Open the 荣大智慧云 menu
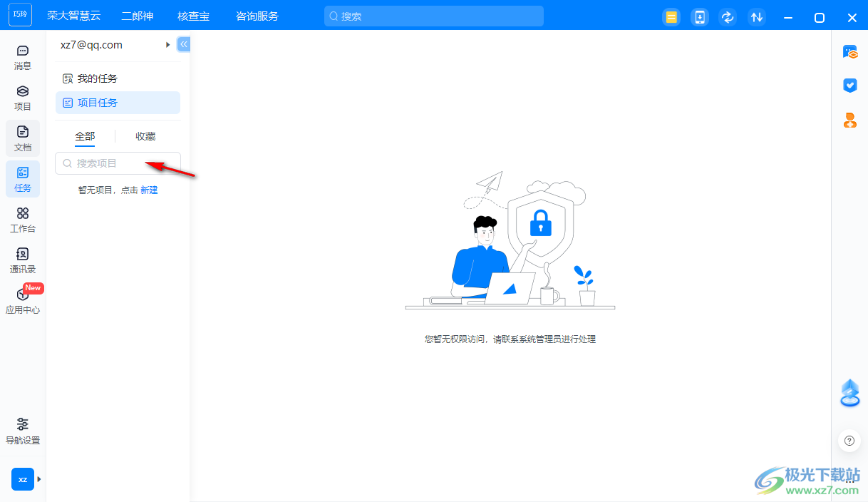868x502 pixels. coord(74,16)
